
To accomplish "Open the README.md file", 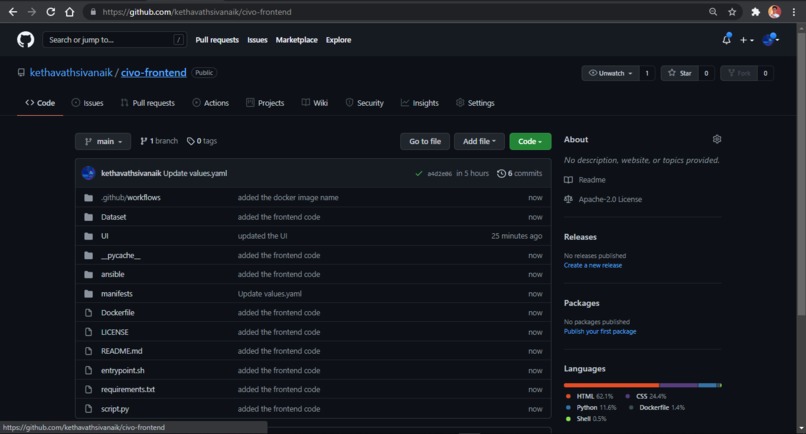I will click(122, 351).
